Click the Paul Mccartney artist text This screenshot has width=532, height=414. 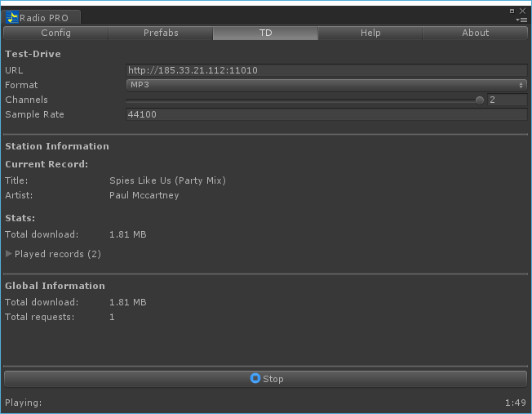pos(144,195)
